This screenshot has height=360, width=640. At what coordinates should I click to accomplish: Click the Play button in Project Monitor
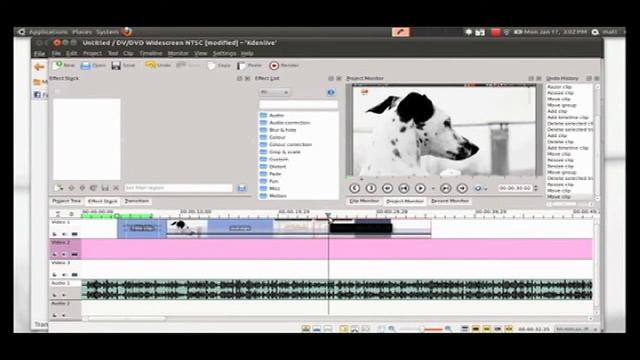(420, 188)
